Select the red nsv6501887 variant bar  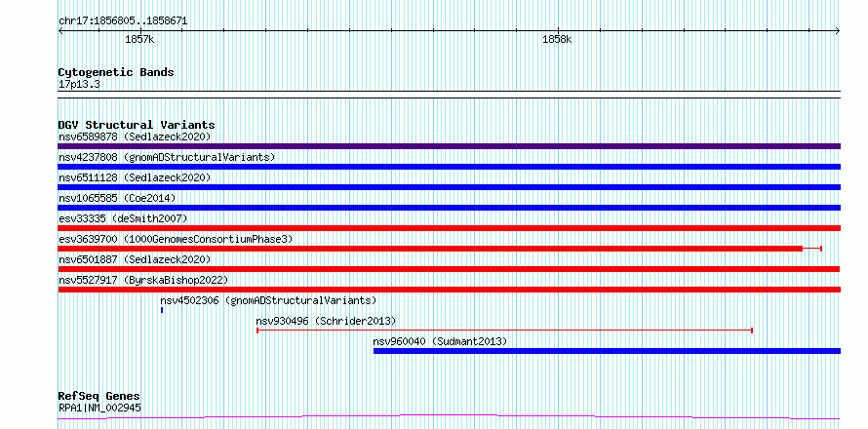[449, 269]
